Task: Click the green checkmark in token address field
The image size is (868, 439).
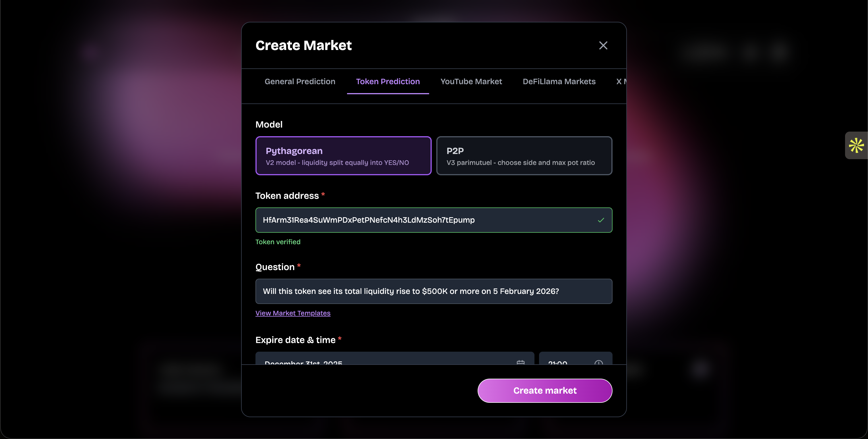Action: pyautogui.click(x=601, y=220)
